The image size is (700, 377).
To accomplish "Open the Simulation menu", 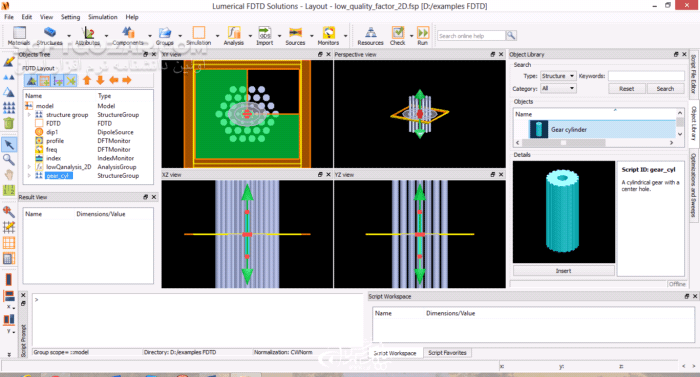I will coord(103,17).
